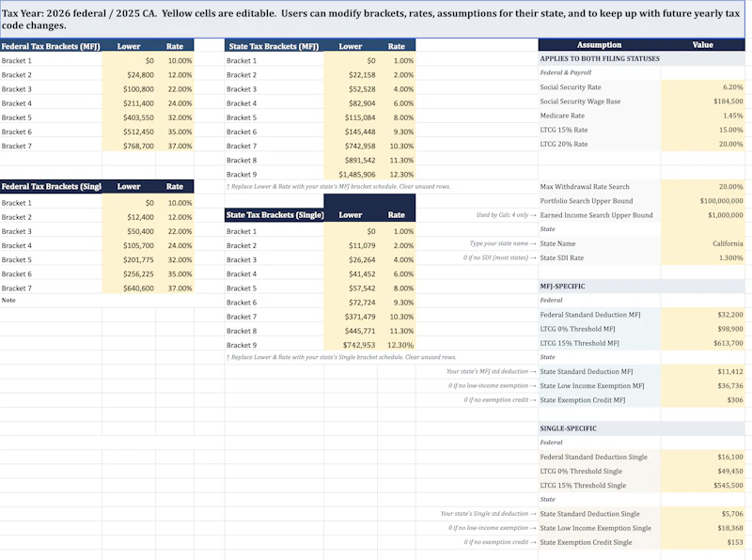Click the $100,800 federal MFJ lower bound cell
This screenshot has width=752, height=560.
point(129,89)
